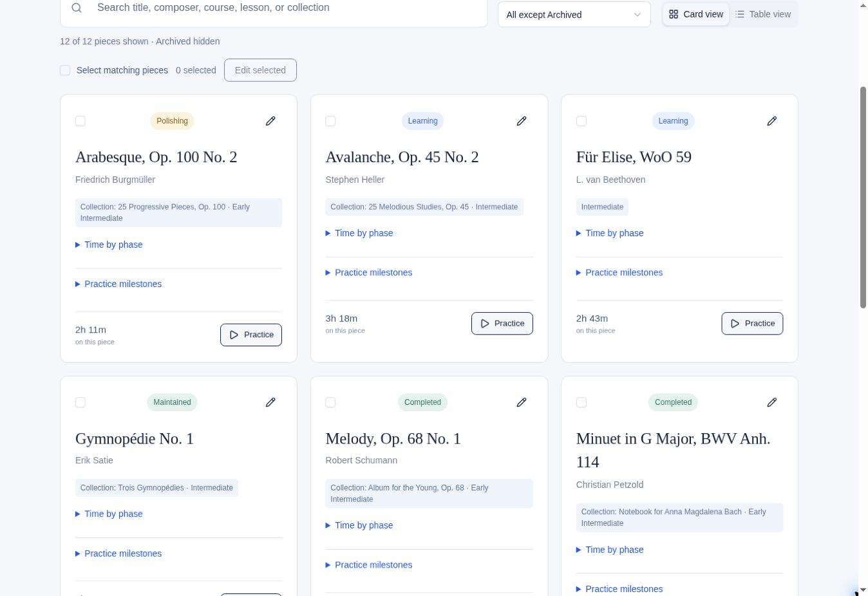This screenshot has height=596, width=868.
Task: Expand Time by phase on Für Elise
Action: tap(610, 233)
